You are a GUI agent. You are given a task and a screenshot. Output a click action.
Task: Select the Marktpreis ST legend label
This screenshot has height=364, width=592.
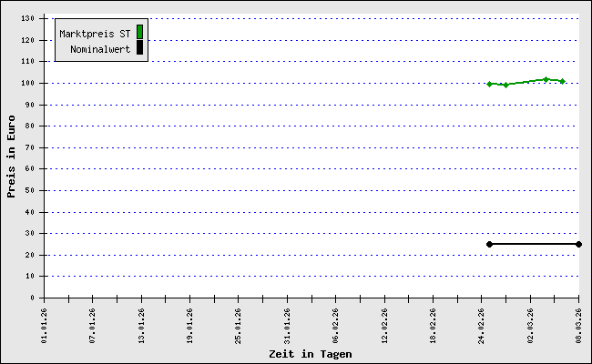point(95,33)
